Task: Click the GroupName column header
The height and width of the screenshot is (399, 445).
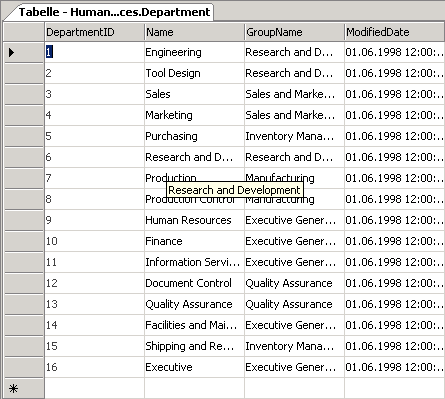Action: pyautogui.click(x=294, y=32)
